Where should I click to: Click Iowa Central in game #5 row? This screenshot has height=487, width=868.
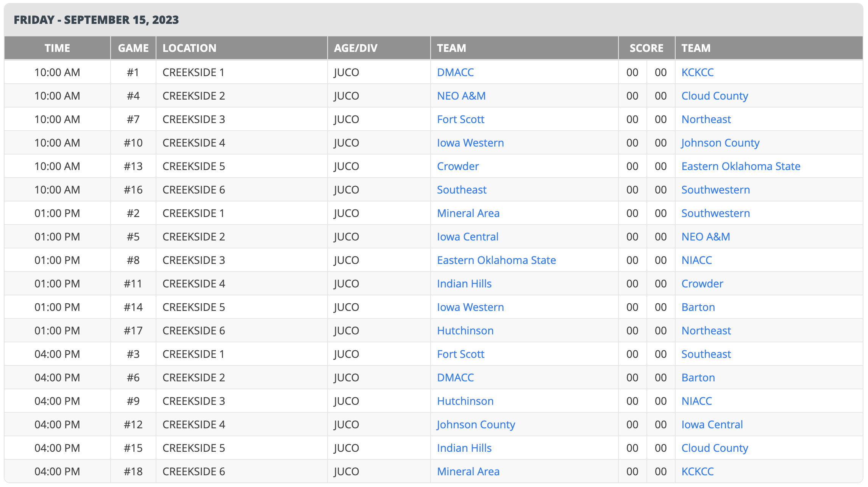coord(467,237)
